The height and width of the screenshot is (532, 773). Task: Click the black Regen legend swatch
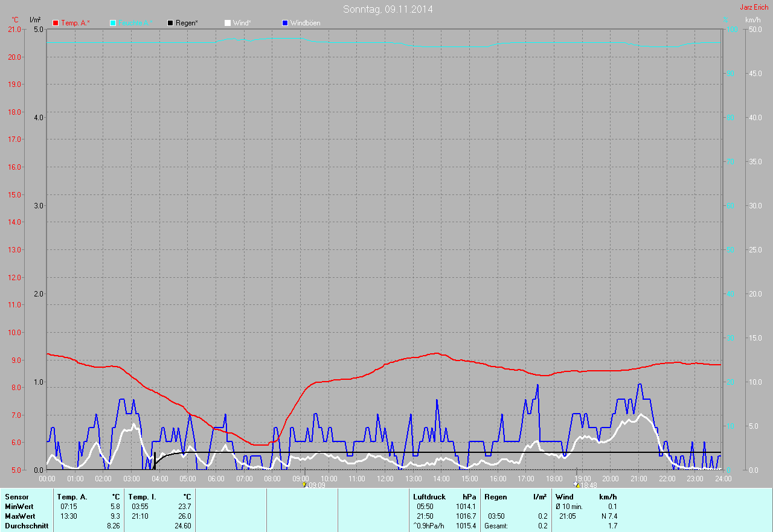tap(170, 23)
